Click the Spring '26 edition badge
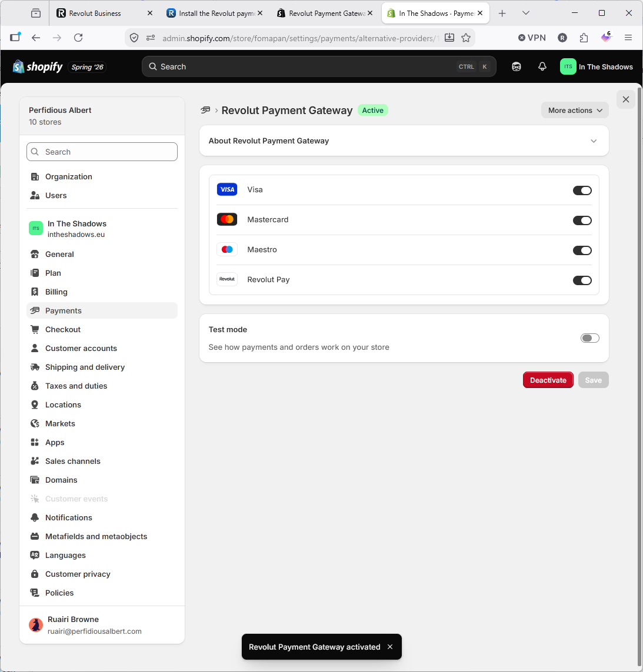Viewport: 643px width, 672px height. pos(88,67)
